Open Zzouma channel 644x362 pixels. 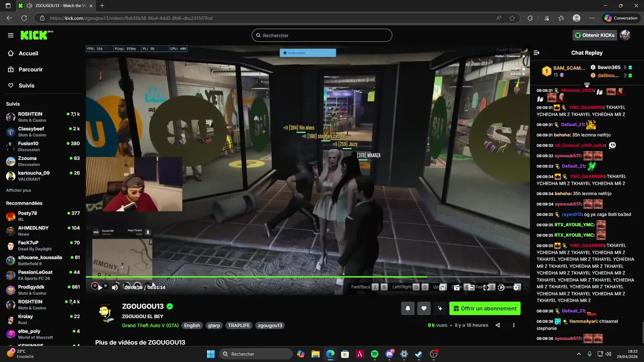pos(43,161)
